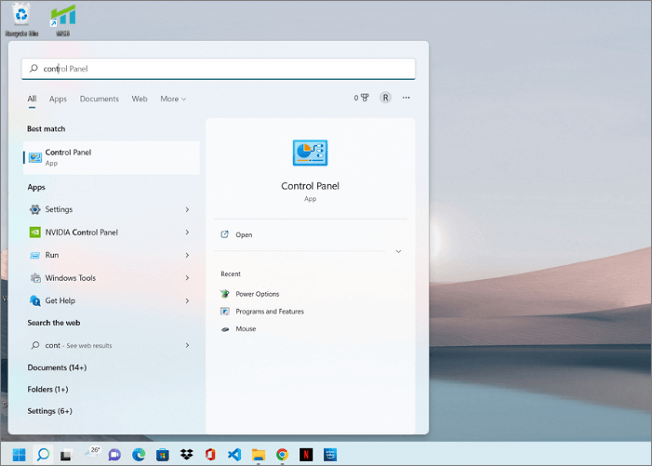Image resolution: width=652 pixels, height=466 pixels.
Task: Click the taskbar Search icon
Action: [43, 454]
